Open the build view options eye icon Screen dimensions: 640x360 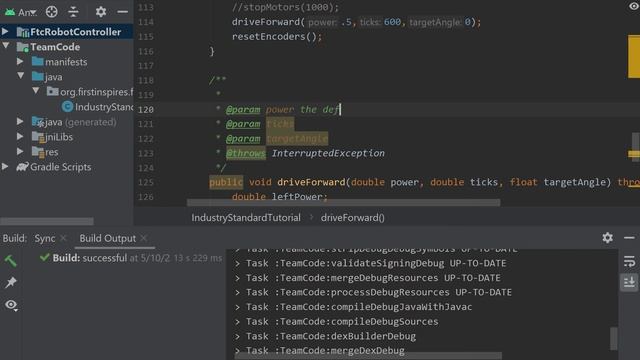click(11, 304)
